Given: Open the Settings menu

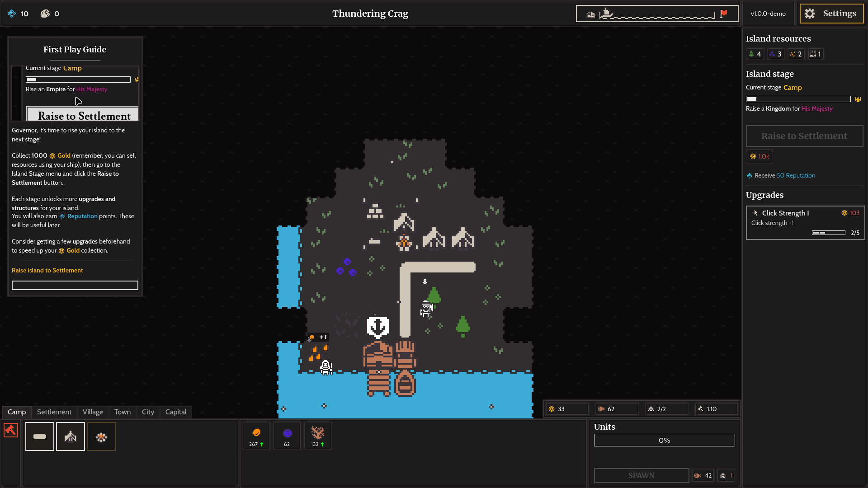Looking at the screenshot, I should (x=832, y=14).
